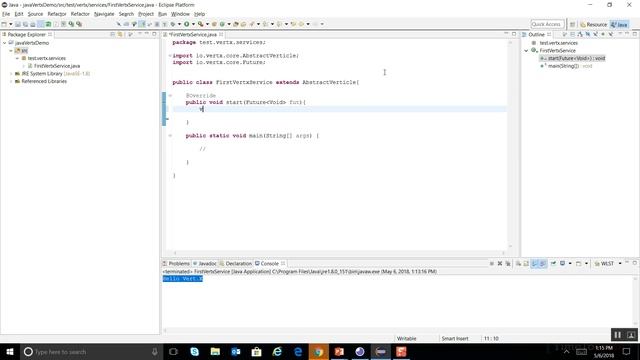Open the Source menu
The image size is (640, 360).
[x=35, y=14]
